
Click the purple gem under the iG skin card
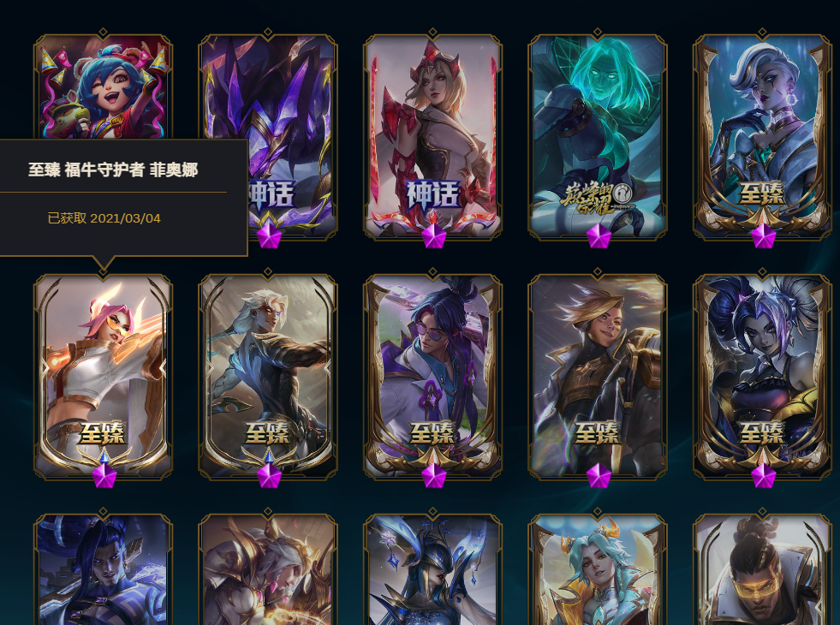[x=598, y=235]
